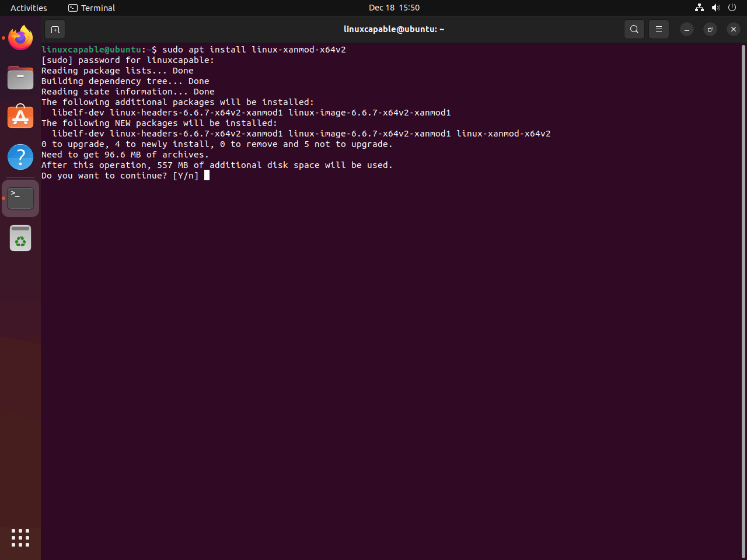Show the Applications grid

20,538
